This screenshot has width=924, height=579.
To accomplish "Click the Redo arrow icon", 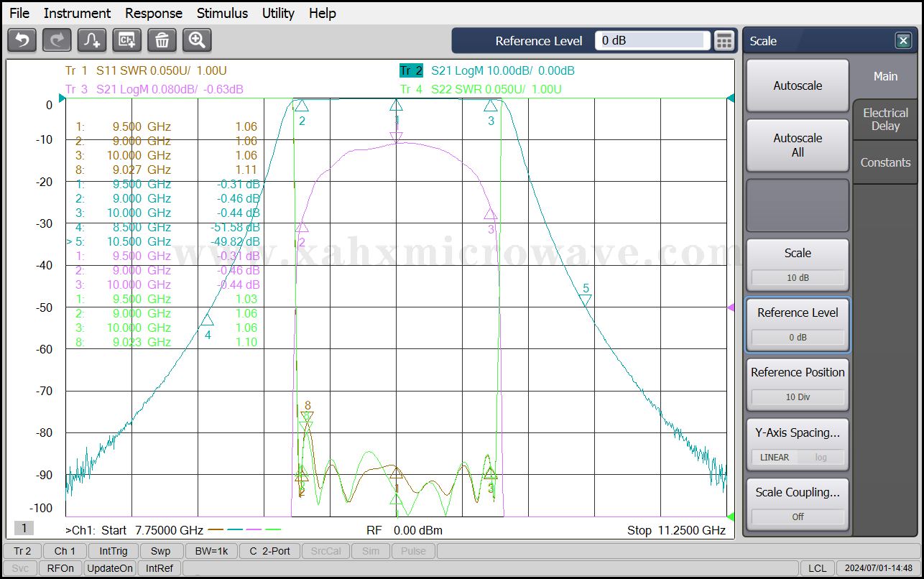I will pos(57,40).
